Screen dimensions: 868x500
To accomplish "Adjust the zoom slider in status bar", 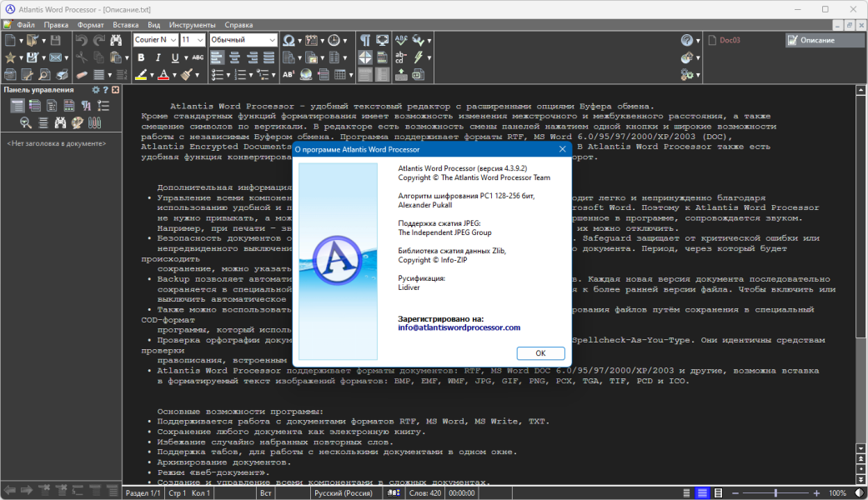I will click(x=775, y=492).
